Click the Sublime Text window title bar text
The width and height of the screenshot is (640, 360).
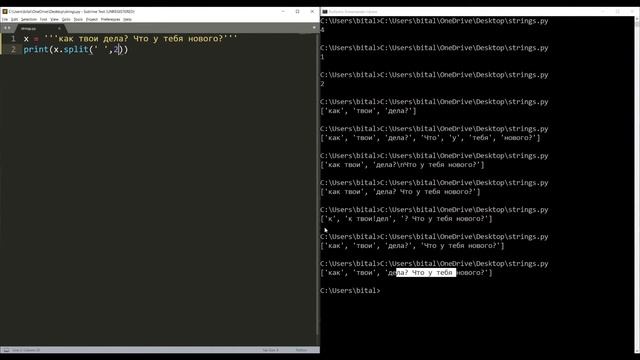72,11
